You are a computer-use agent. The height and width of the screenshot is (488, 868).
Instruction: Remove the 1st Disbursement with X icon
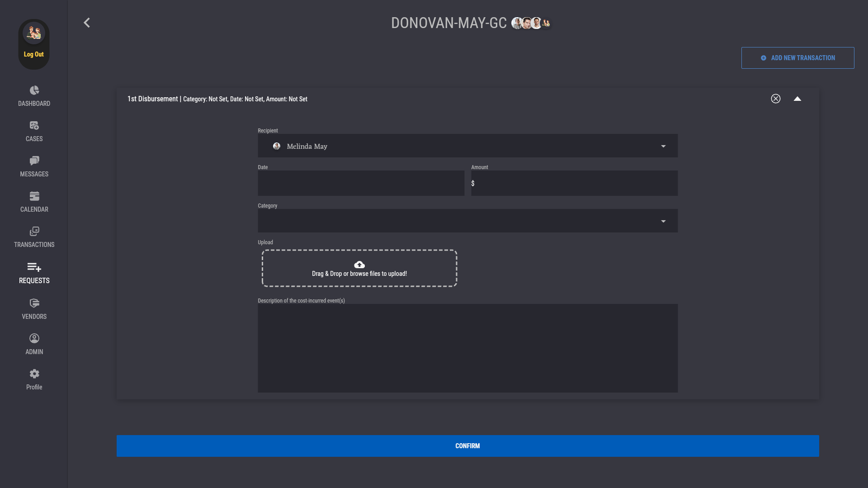click(775, 99)
